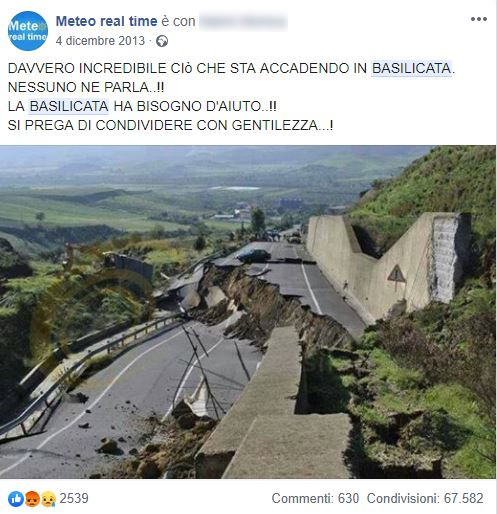Image resolution: width=497 pixels, height=514 pixels.
Task: Click the angry reaction emoji icon
Action: [32, 499]
